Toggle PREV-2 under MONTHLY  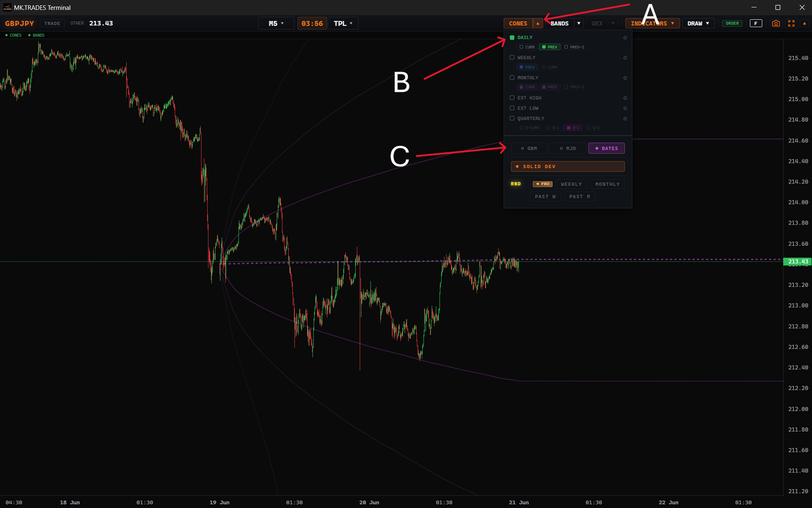[x=574, y=87]
